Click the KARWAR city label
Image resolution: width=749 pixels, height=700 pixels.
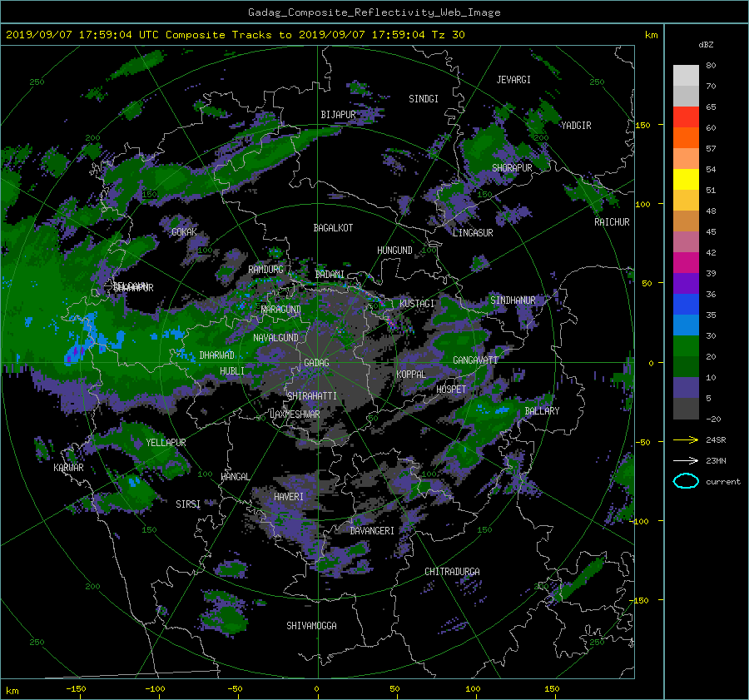68,468
